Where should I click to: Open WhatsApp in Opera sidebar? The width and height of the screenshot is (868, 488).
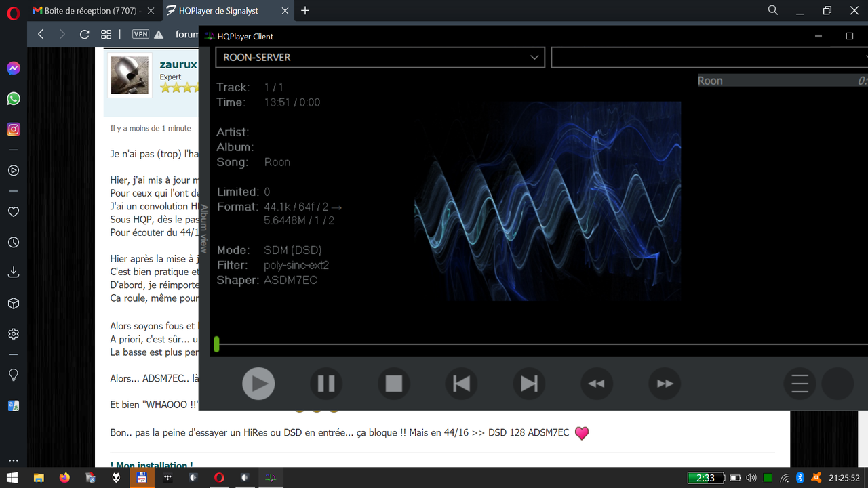click(14, 99)
